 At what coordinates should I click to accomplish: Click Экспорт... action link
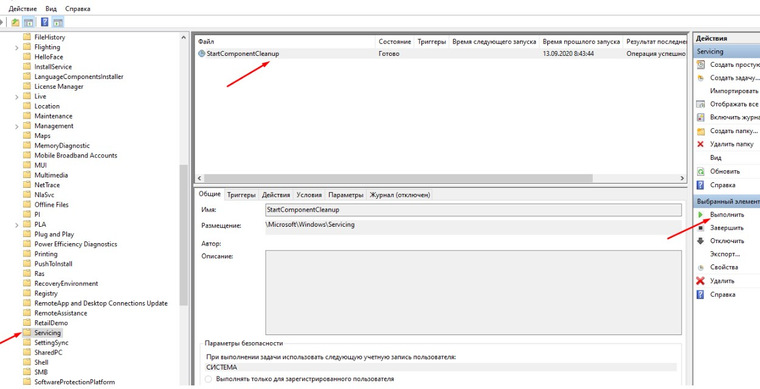[725, 254]
